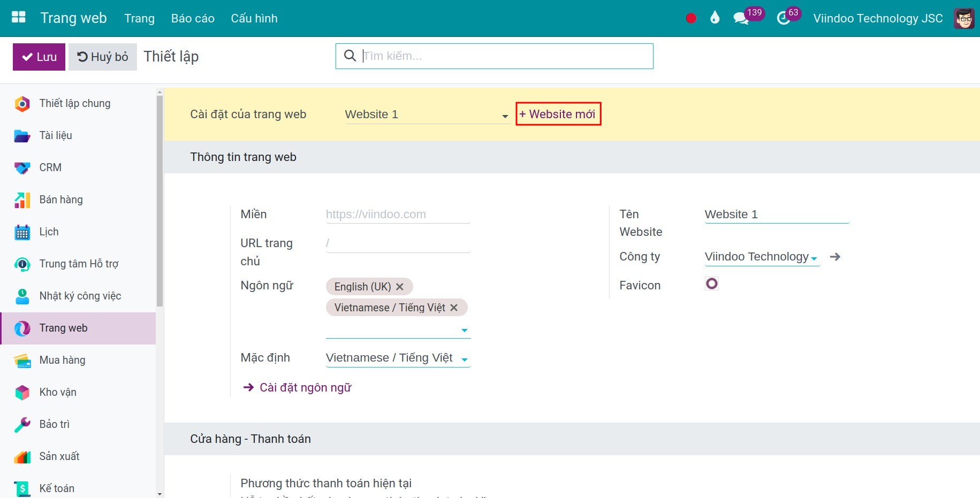Viewport: 980px width, 498px height.
Task: Open the Tài liệu settings section
Action: point(78,135)
